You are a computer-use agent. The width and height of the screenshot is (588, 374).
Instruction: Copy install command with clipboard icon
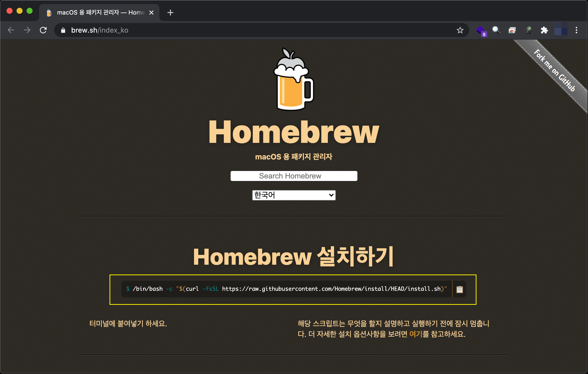[459, 289]
